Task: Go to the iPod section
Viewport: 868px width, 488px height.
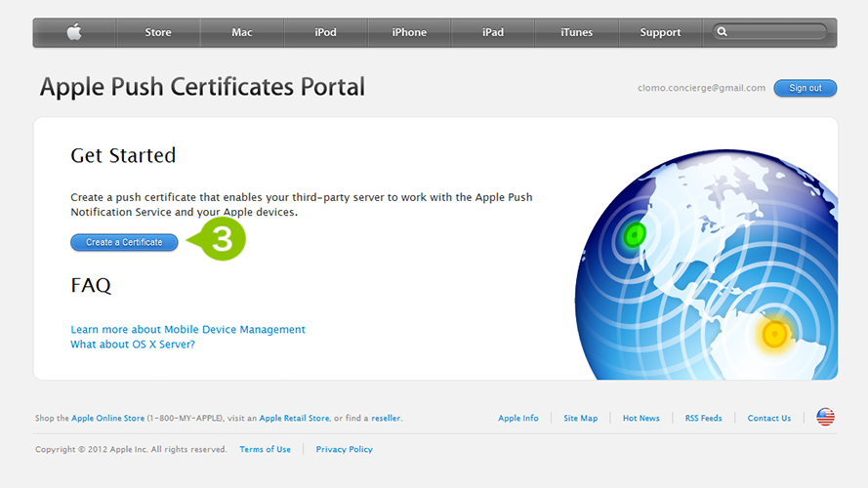Action: (325, 32)
